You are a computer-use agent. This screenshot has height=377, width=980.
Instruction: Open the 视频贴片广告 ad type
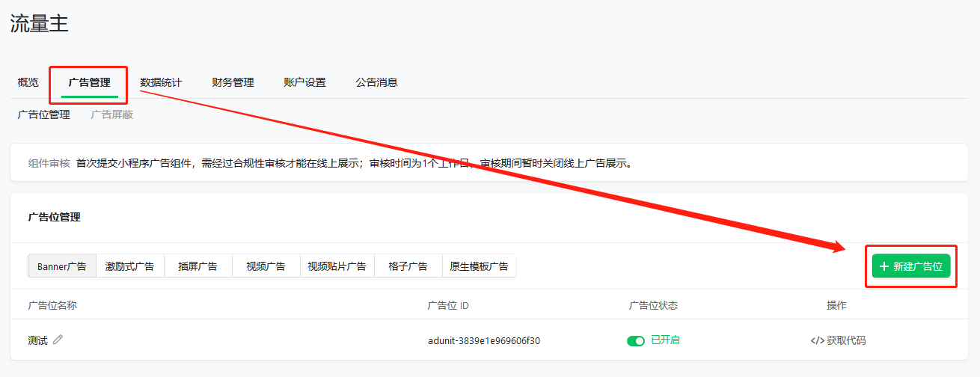click(x=337, y=266)
